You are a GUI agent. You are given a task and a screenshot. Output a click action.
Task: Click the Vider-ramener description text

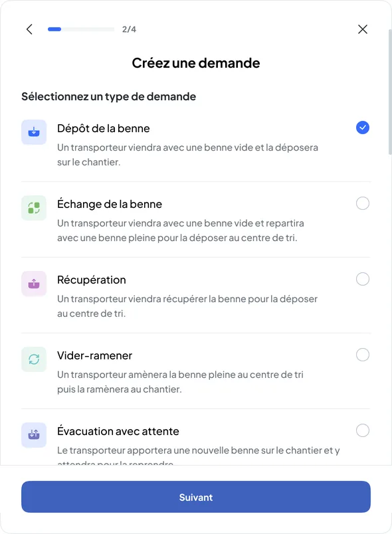point(180,382)
